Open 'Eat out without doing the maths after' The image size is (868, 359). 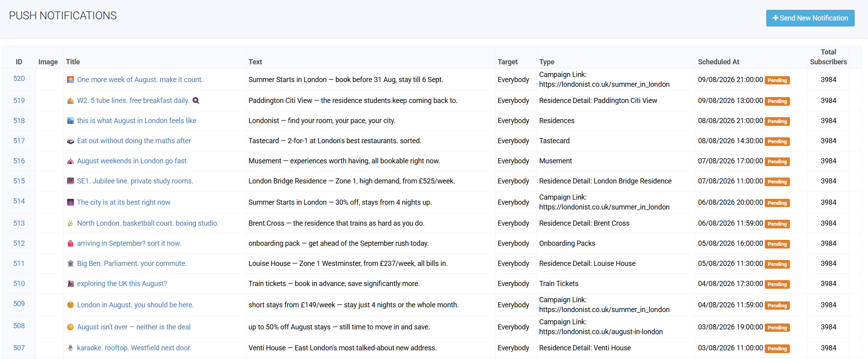tap(134, 141)
